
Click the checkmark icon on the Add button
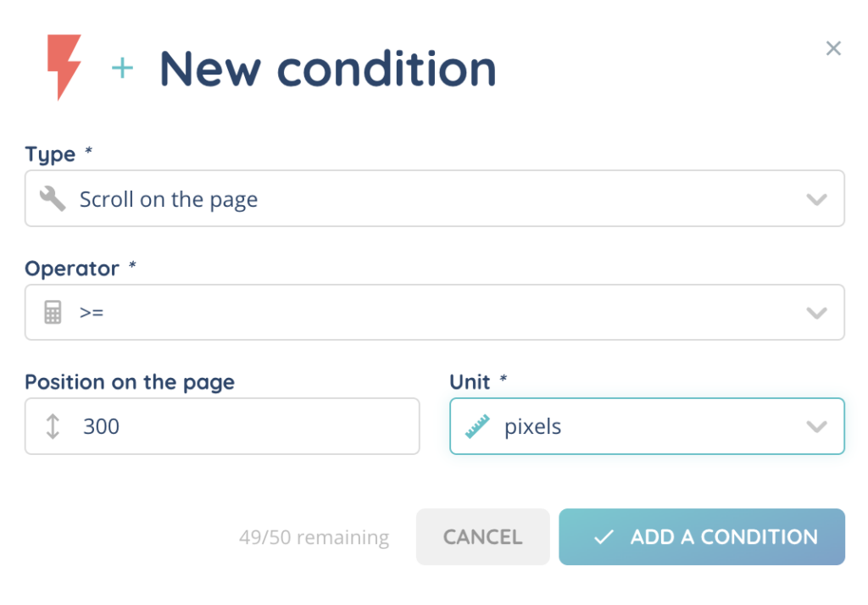click(x=604, y=537)
